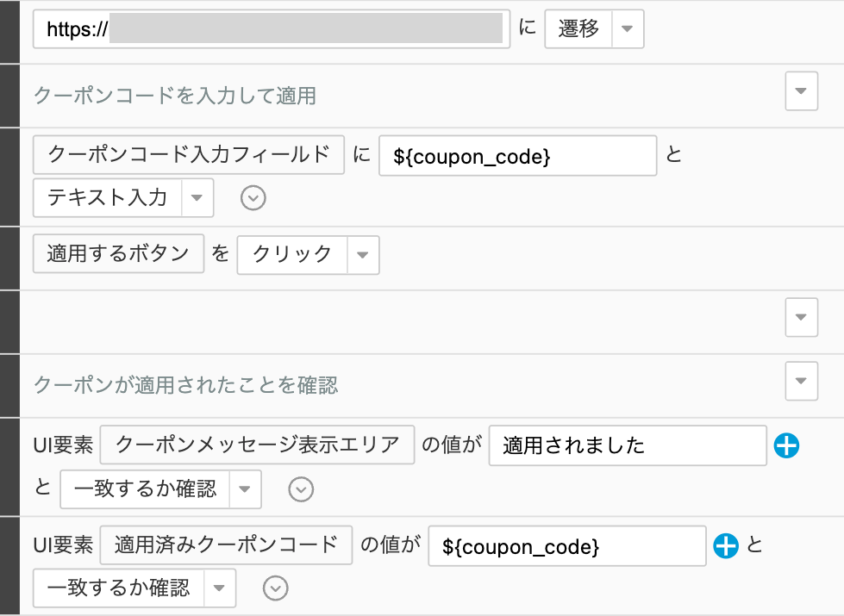This screenshot has height=616, width=844.
Task: Select the 適用するボタン element button
Action: click(118, 255)
